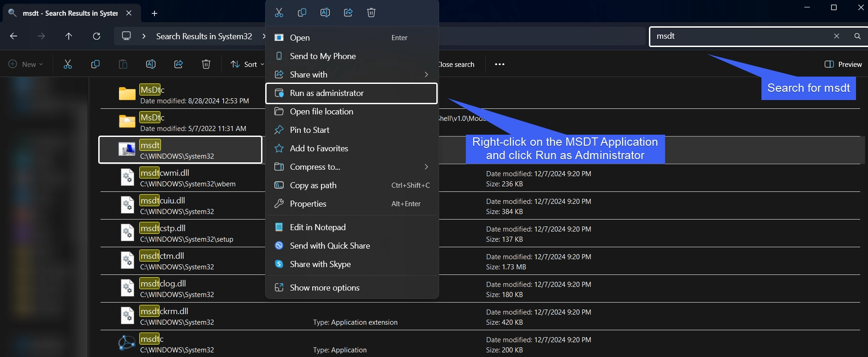
Task: Close the msdt Search Results tab
Action: (129, 13)
